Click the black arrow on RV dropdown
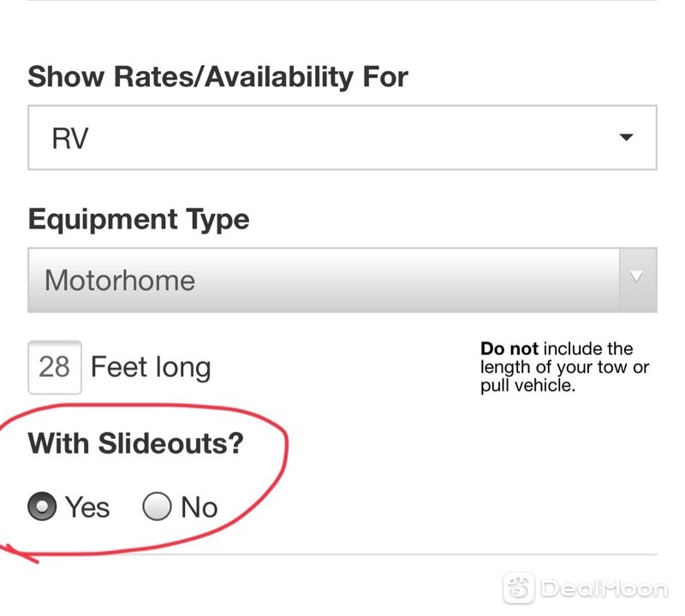Image resolution: width=685 pixels, height=616 pixels. coord(626,138)
